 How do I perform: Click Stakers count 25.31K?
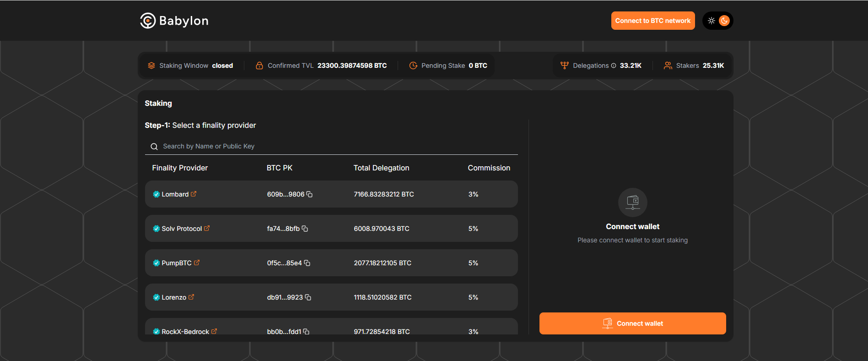713,66
